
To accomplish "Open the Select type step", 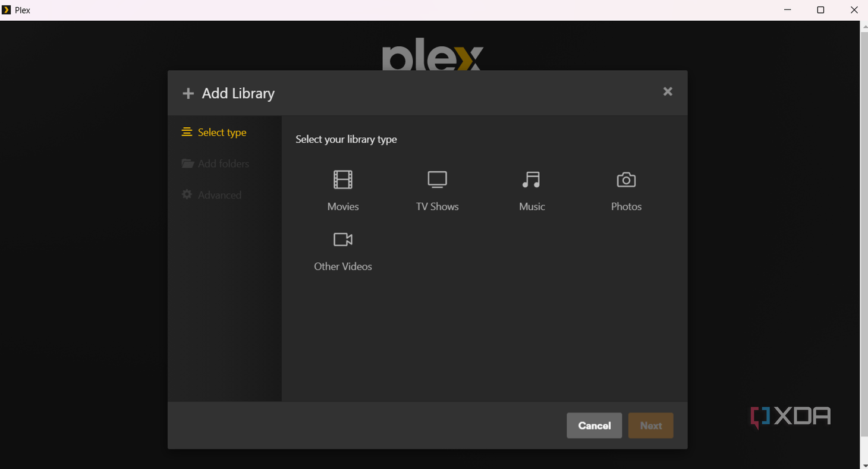I will coord(214,133).
